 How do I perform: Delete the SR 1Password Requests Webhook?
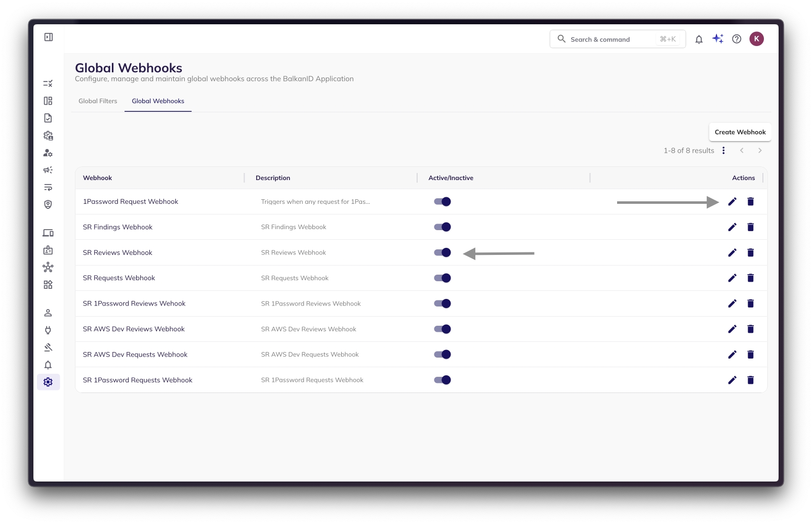tap(750, 380)
